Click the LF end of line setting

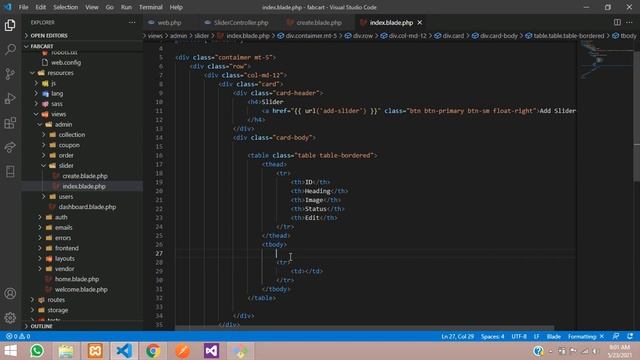pos(536,336)
